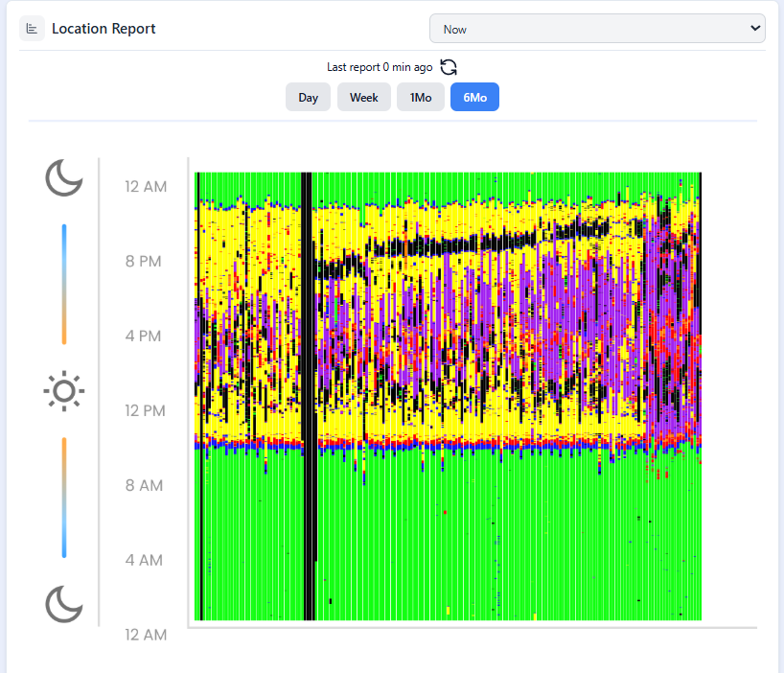
Task: Click the sun daytime icon
Action: [x=64, y=391]
